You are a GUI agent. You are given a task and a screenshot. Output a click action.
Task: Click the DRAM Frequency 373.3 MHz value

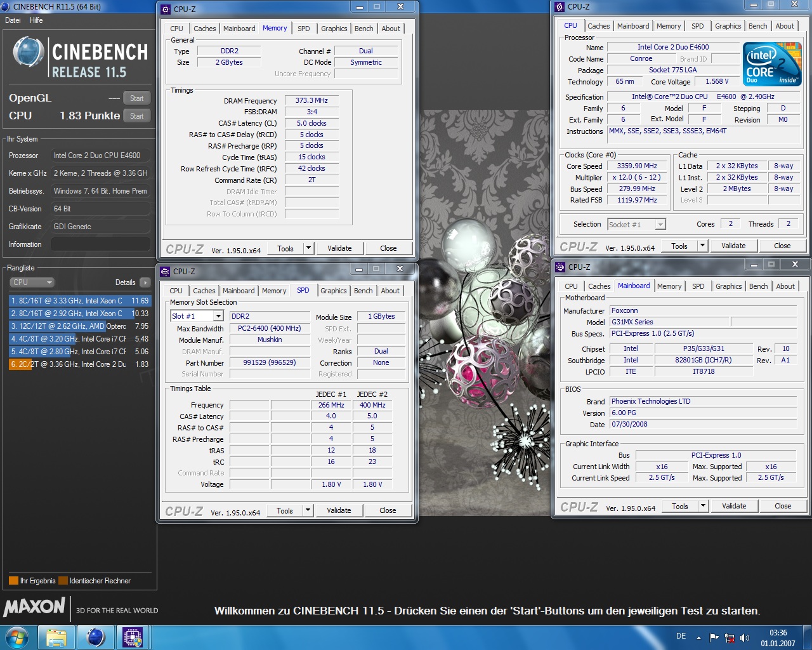311,100
